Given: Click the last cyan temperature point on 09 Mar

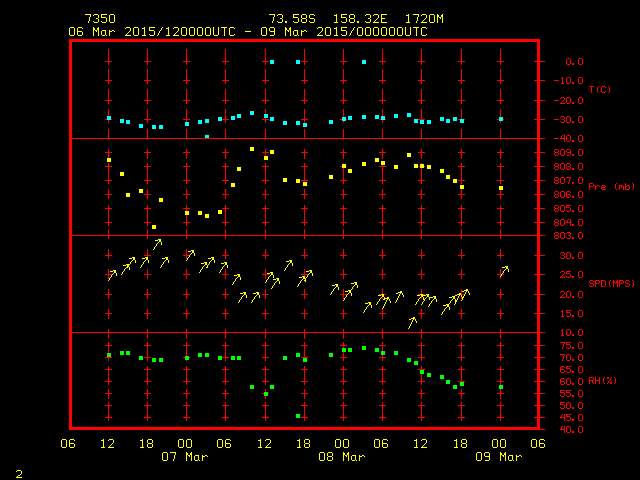Looking at the screenshot, I should [x=501, y=119].
